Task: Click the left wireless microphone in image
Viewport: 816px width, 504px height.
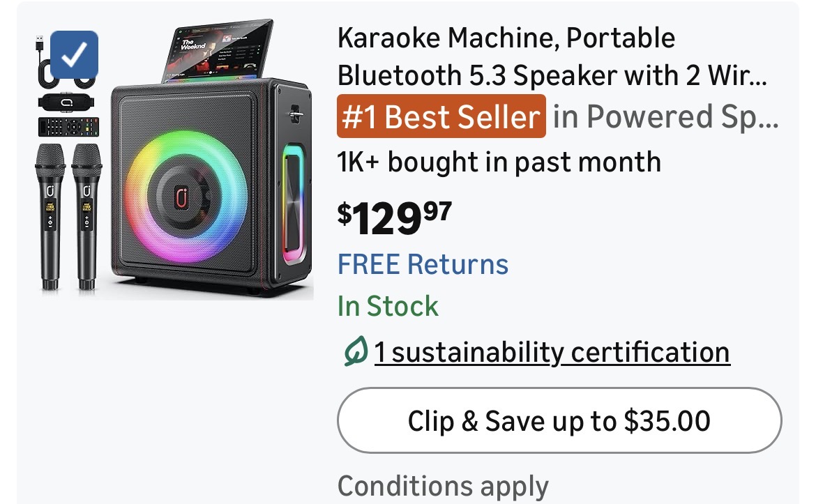Action: (x=51, y=215)
